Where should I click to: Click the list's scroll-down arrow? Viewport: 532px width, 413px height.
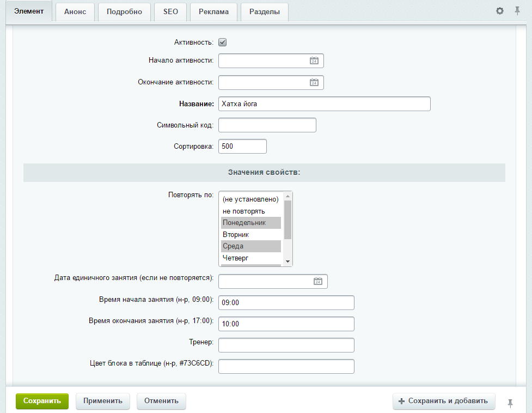click(x=288, y=262)
